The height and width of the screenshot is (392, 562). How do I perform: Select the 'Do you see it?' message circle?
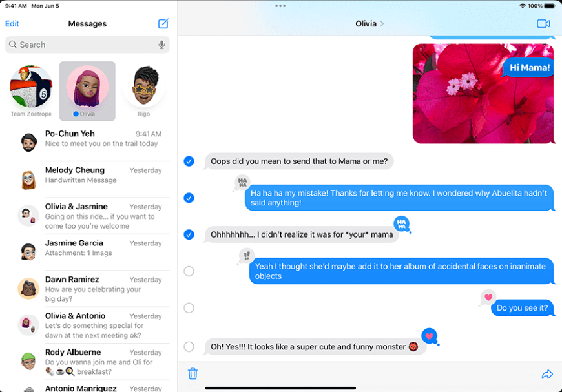tap(189, 308)
